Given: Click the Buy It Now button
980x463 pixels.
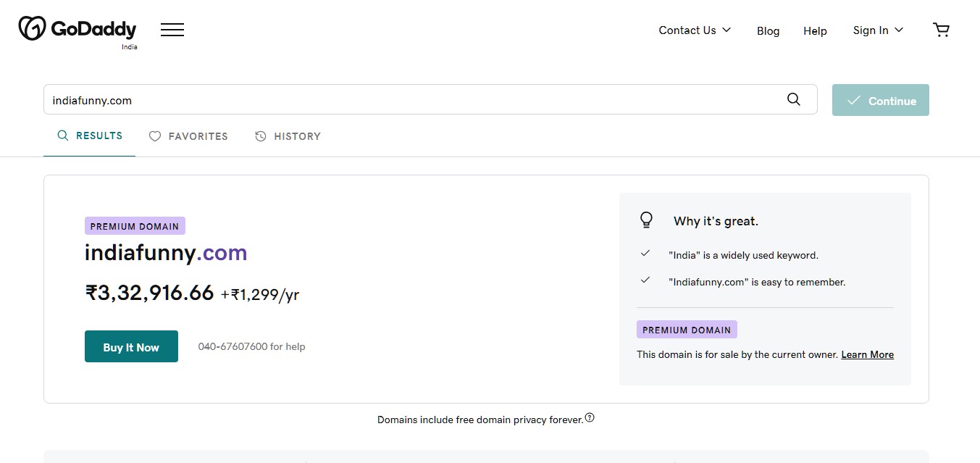Looking at the screenshot, I should [131, 346].
